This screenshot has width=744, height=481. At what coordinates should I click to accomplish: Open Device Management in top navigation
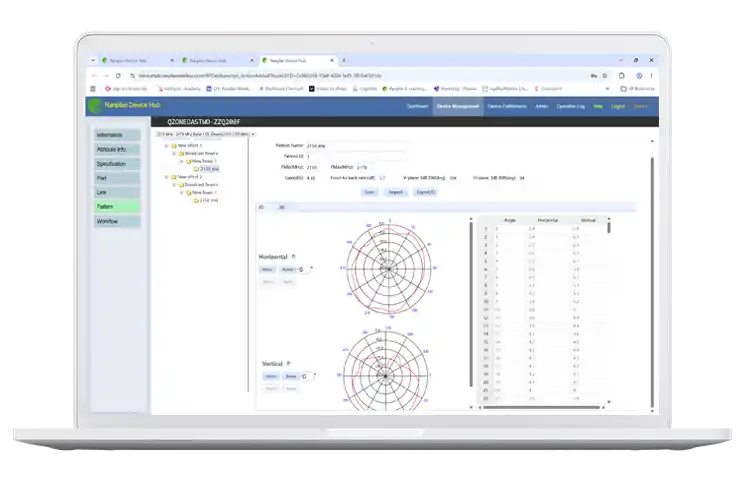coord(458,106)
